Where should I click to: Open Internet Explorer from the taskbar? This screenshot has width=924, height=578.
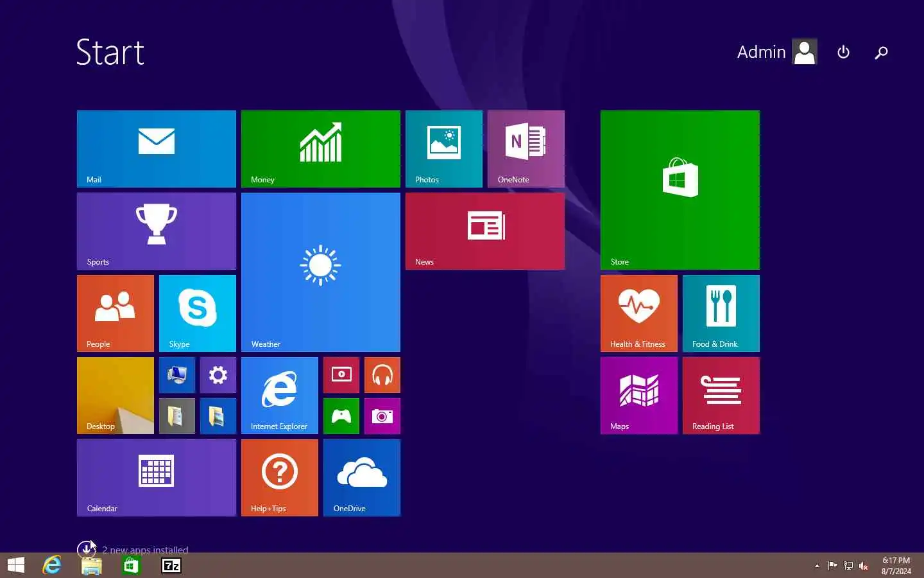(x=52, y=565)
